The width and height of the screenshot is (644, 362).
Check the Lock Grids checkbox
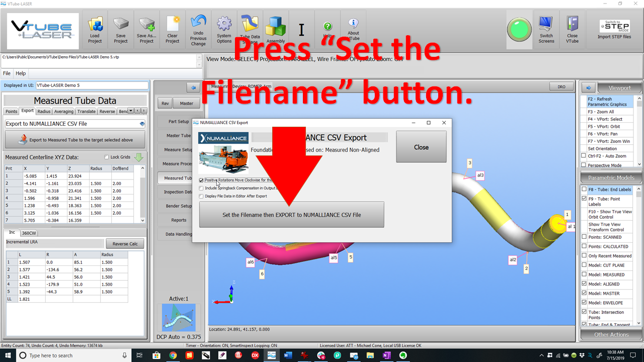coord(106,157)
